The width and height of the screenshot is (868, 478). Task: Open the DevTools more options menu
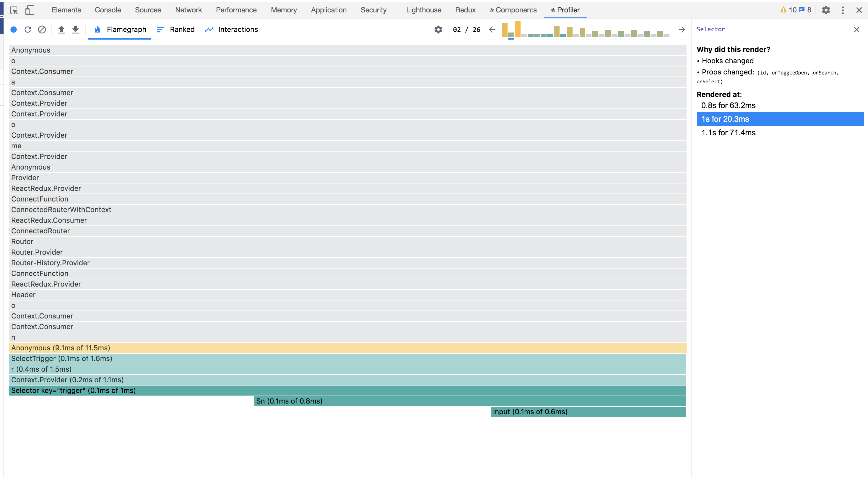pyautogui.click(x=843, y=10)
